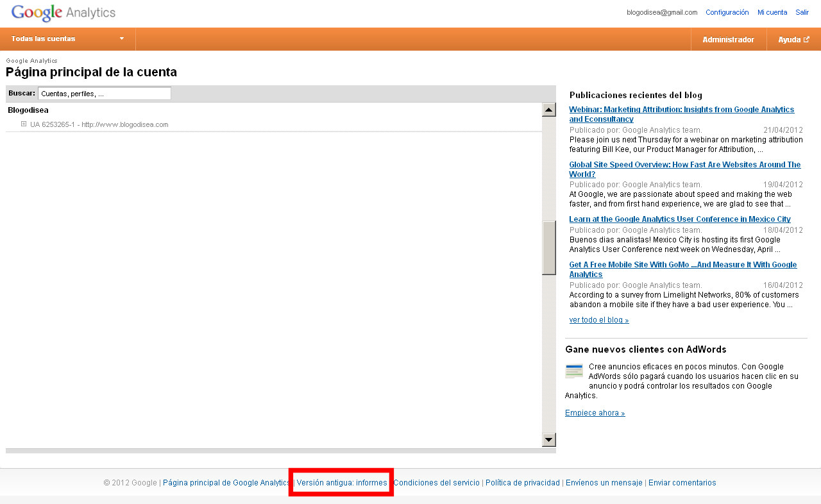
Task: Click the Google Analytics logo
Action: [x=63, y=13]
